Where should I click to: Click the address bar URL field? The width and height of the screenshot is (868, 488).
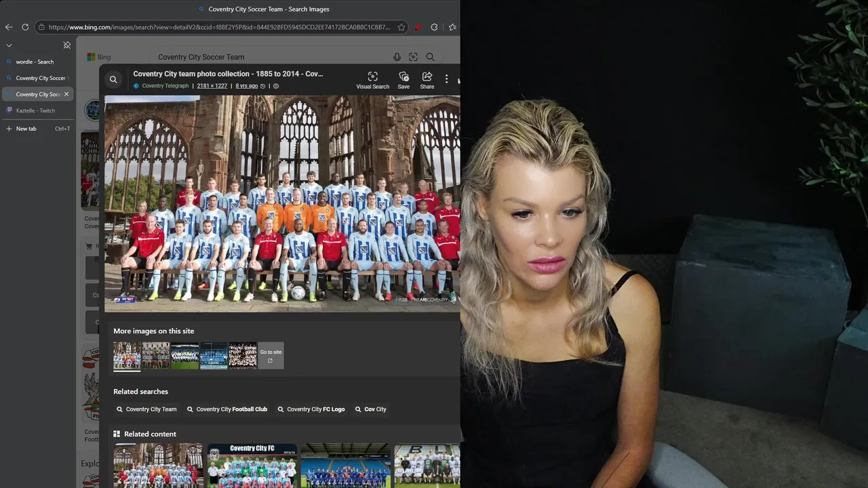coord(219,27)
